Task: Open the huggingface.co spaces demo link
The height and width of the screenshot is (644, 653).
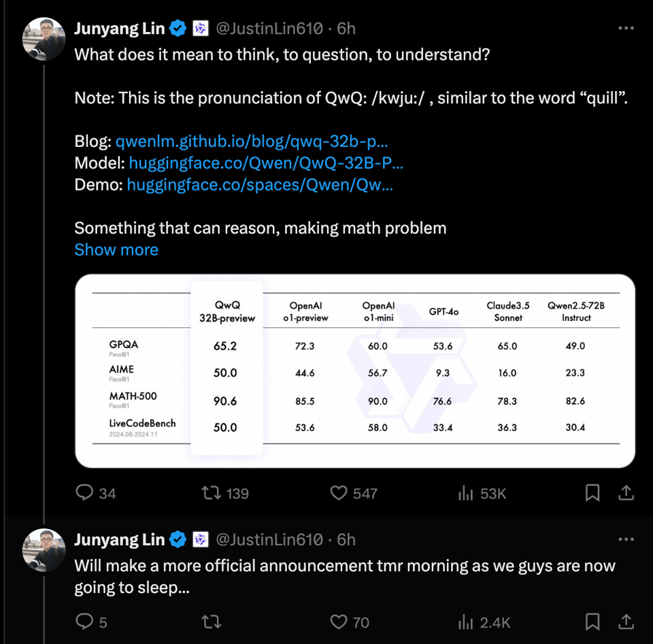Action: [259, 184]
